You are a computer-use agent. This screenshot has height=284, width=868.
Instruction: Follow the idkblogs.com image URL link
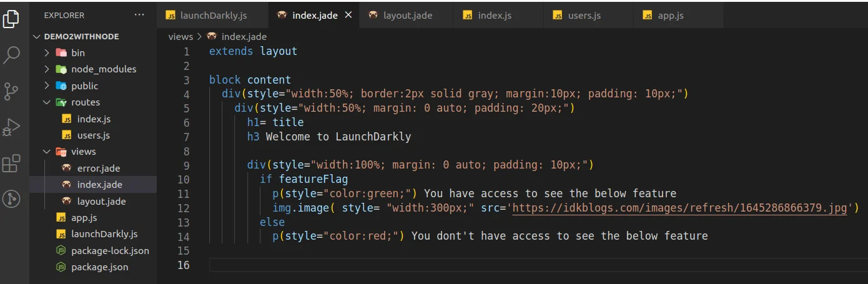tap(680, 208)
